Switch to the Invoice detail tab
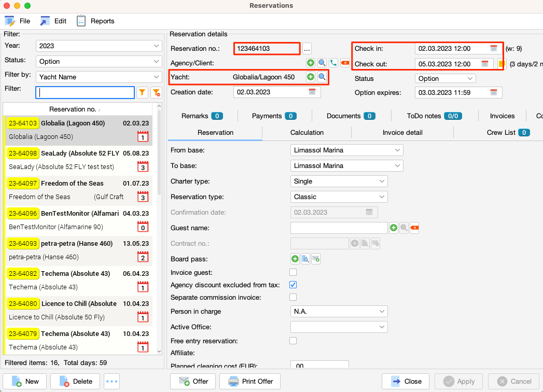This screenshot has width=543, height=392. (402, 132)
